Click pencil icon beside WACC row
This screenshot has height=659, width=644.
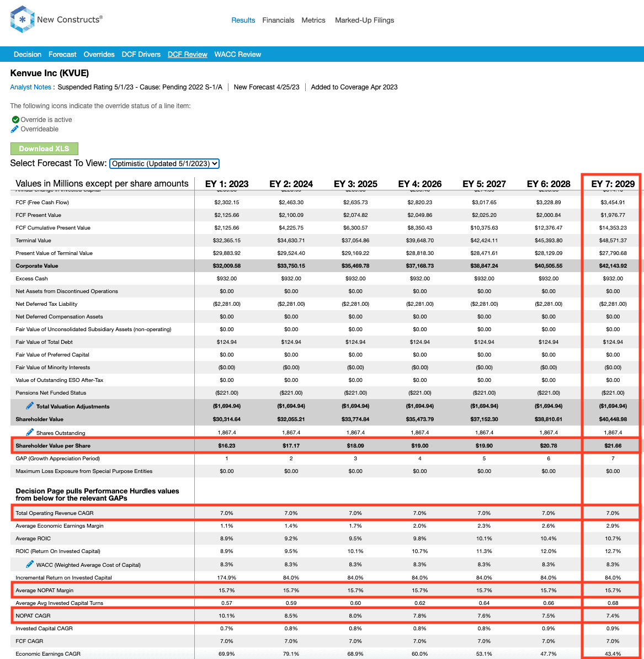click(29, 564)
